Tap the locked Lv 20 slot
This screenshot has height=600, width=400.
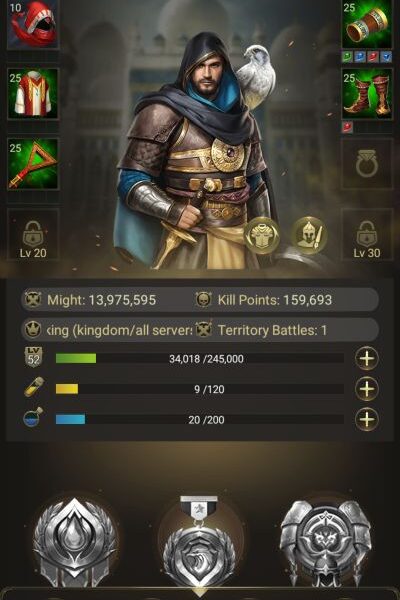click(x=33, y=234)
